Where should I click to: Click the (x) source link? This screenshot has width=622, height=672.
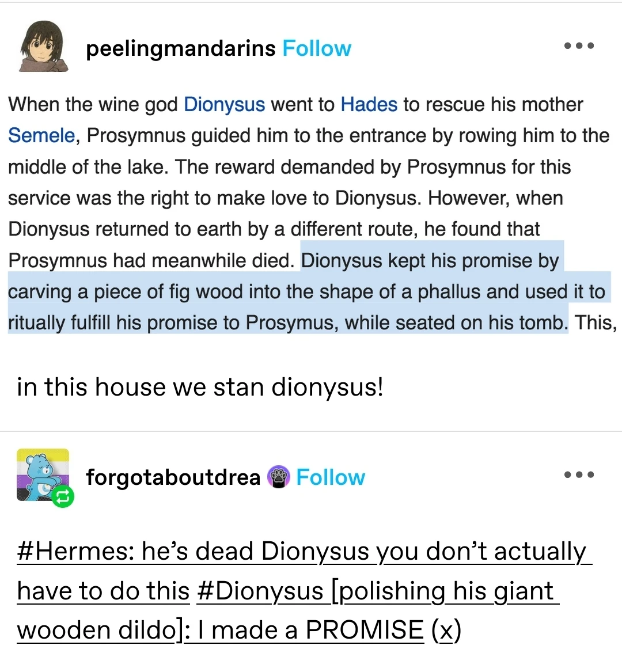click(446, 631)
